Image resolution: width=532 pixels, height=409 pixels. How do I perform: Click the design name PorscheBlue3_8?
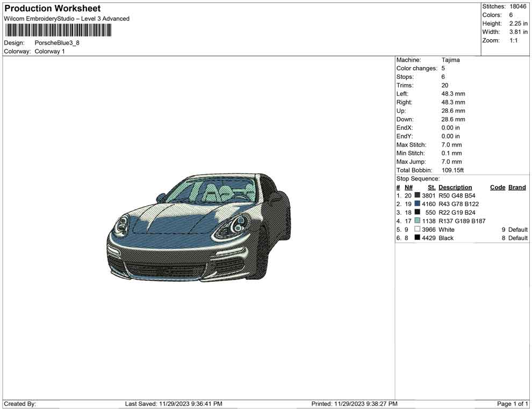coord(58,43)
